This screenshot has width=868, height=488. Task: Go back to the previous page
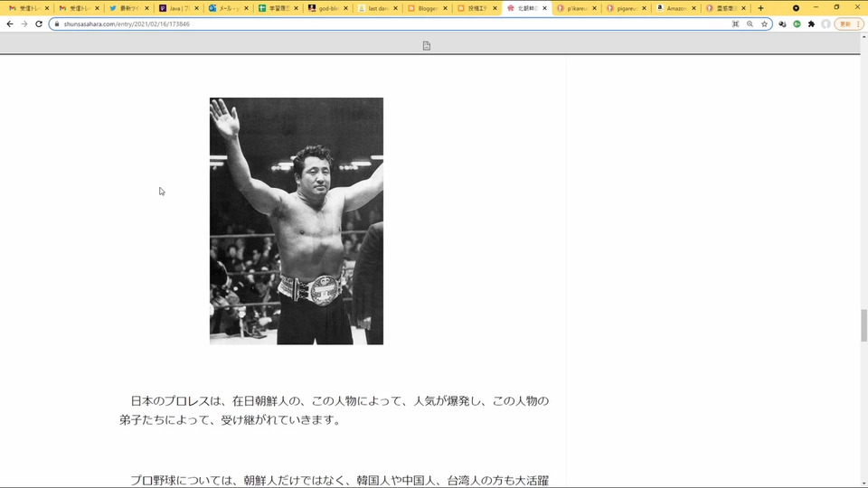[10, 23]
